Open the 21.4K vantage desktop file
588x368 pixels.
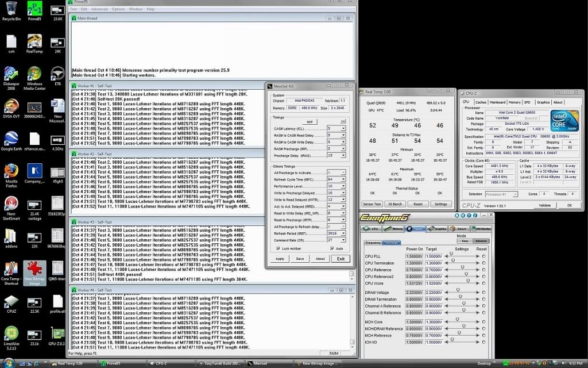[34, 210]
